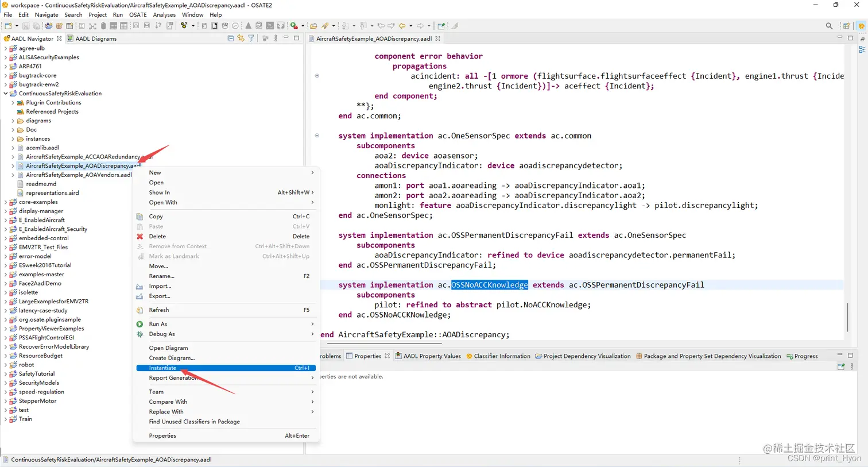Close the AircraftSafetyExample_AOADiscrepancy.aadl editor tab
Viewport: 868px width, 467px height.
pyautogui.click(x=438, y=38)
